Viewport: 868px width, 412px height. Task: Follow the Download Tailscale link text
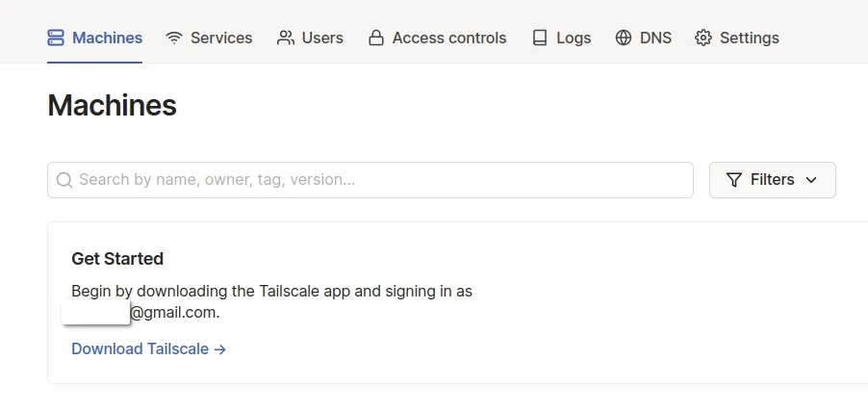click(140, 349)
